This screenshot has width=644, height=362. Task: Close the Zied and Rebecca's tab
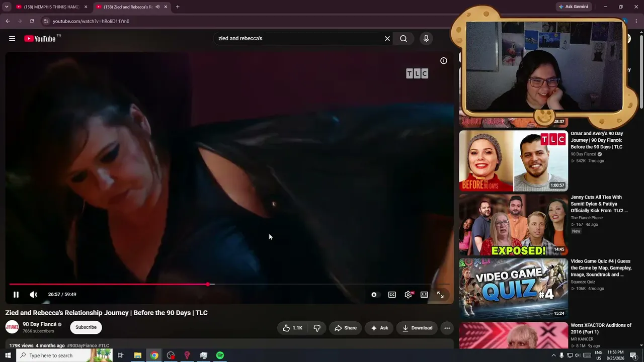tap(166, 7)
